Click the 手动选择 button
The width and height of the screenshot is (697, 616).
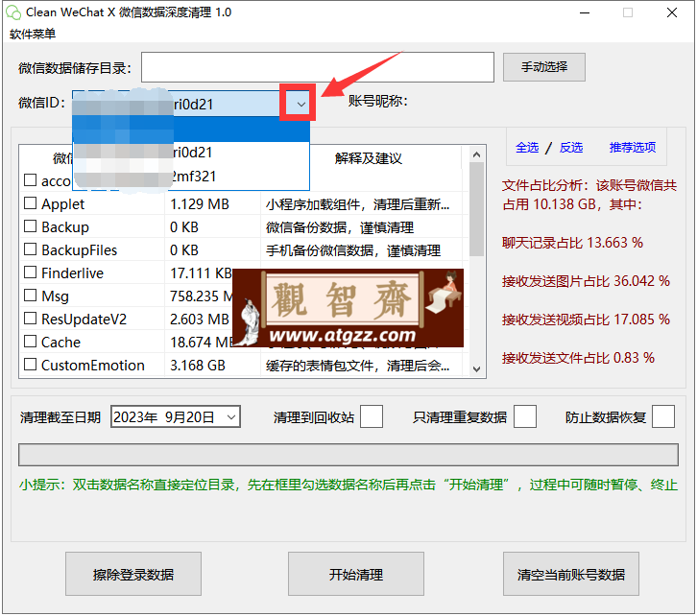pyautogui.click(x=544, y=67)
